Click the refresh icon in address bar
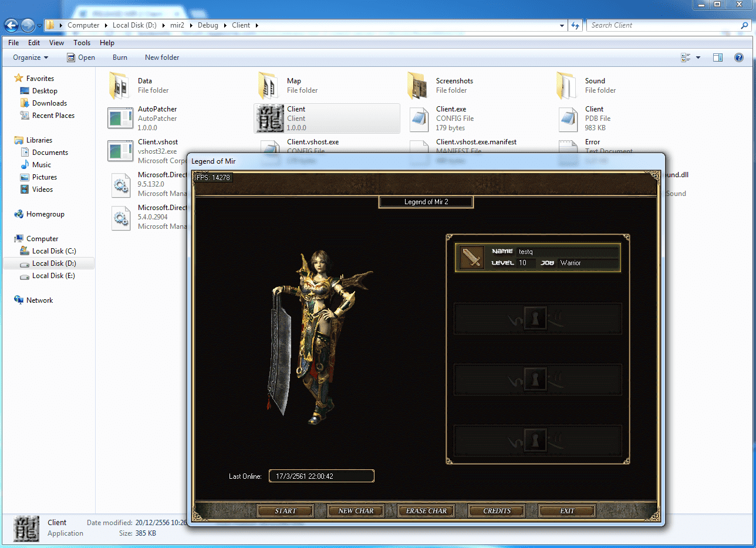The height and width of the screenshot is (548, 756). pyautogui.click(x=575, y=25)
